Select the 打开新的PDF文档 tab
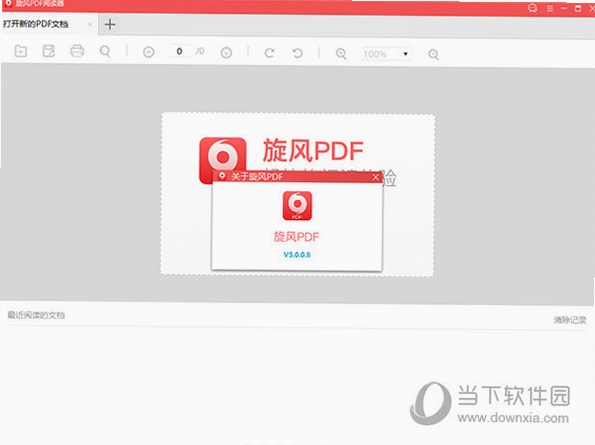This screenshot has height=445, width=595. (x=49, y=25)
